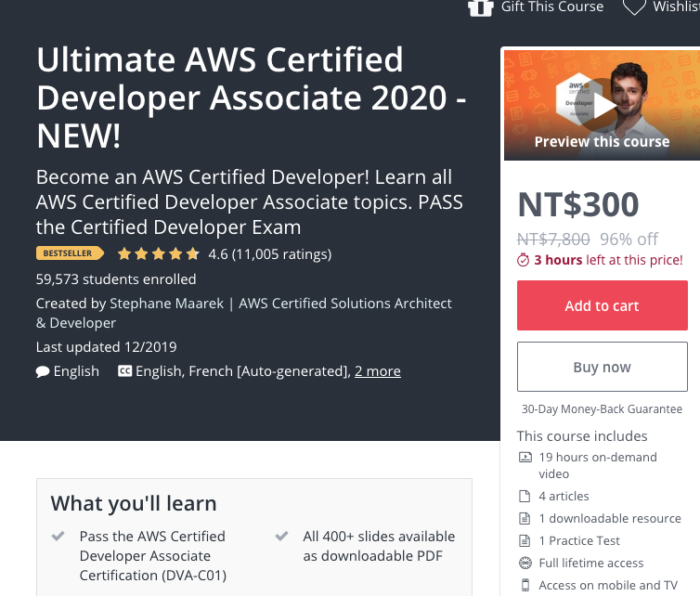Click the gift box icon
Image resolution: width=700 pixels, height=596 pixels.
(x=481, y=7)
